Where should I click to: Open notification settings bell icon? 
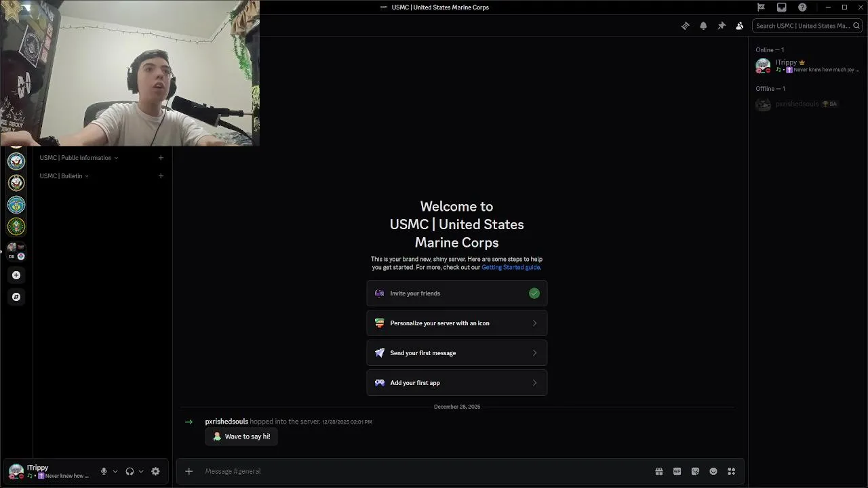pos(703,26)
